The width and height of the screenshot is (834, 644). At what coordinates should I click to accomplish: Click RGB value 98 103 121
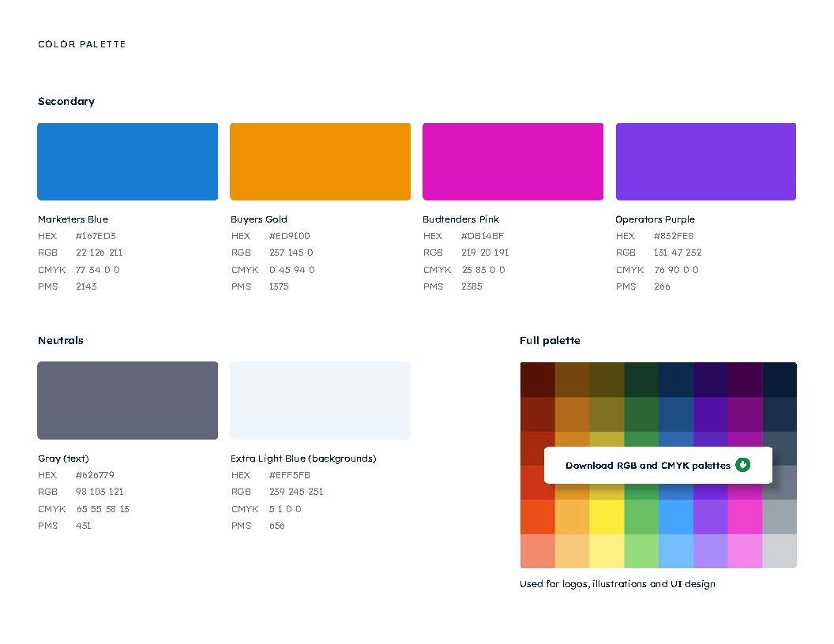coord(100,492)
